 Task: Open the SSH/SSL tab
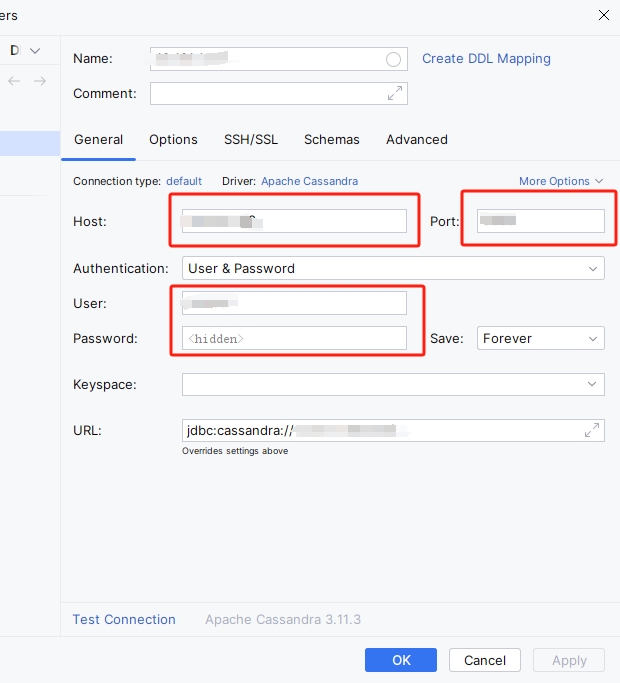[x=251, y=139]
